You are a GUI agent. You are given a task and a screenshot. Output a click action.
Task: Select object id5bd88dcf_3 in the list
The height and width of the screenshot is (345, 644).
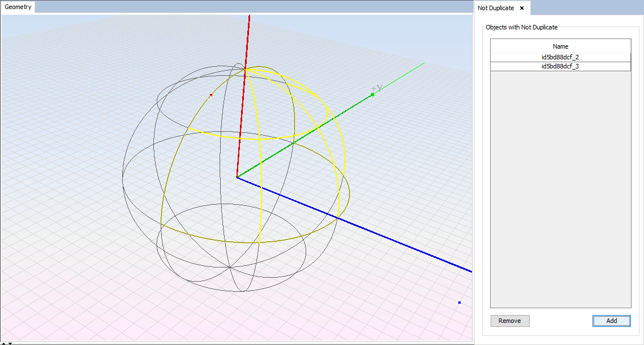[x=560, y=66]
